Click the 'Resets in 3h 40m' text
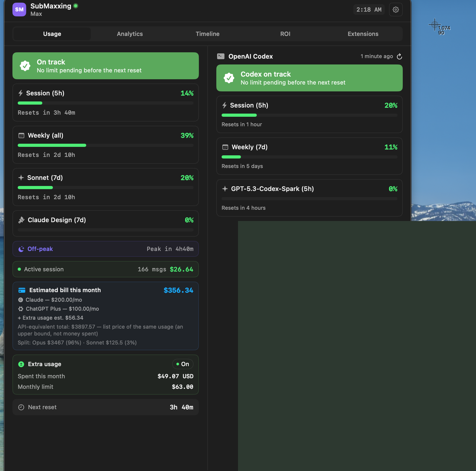The width and height of the screenshot is (476, 471). [46, 112]
